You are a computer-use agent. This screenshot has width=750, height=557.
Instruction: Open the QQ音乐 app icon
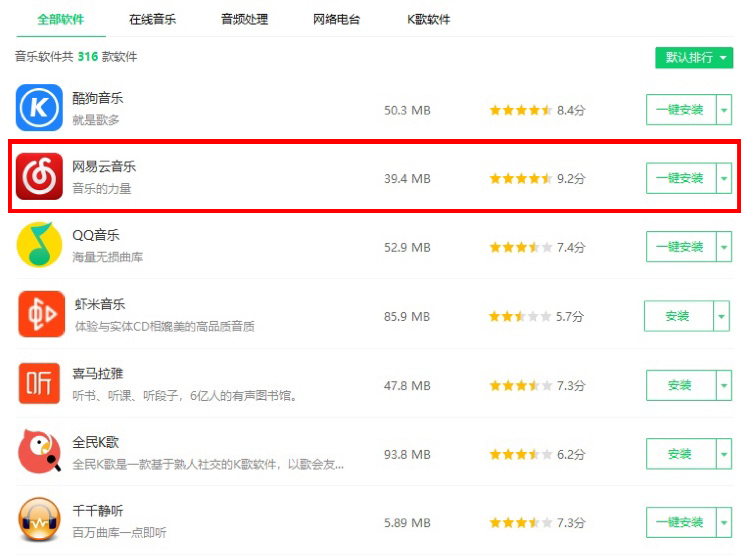pyautogui.click(x=39, y=244)
